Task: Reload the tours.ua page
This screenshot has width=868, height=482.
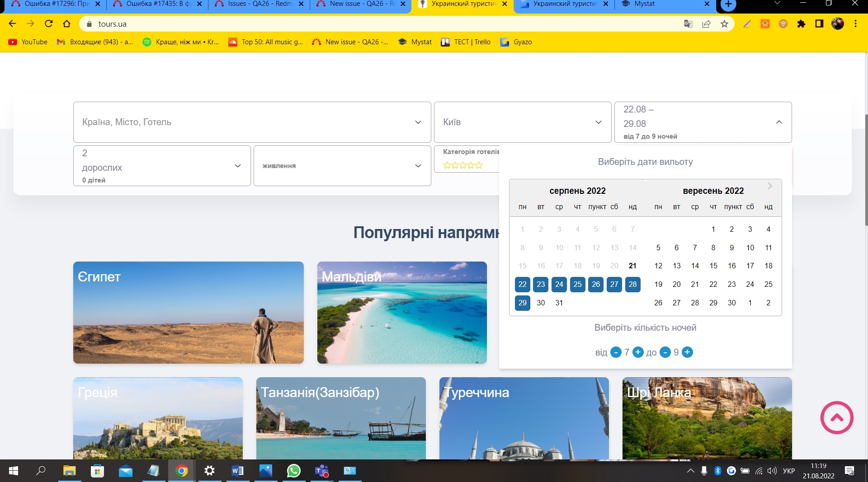Action: (49, 24)
